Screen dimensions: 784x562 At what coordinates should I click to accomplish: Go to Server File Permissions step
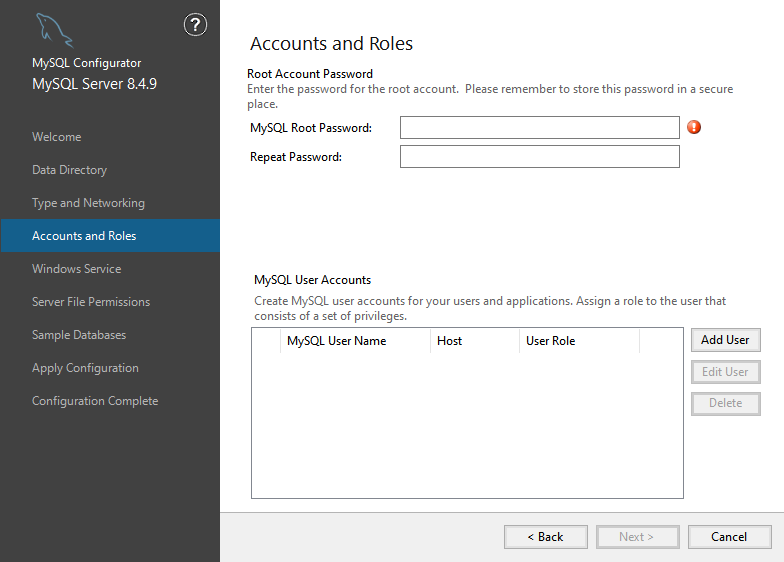pos(91,302)
